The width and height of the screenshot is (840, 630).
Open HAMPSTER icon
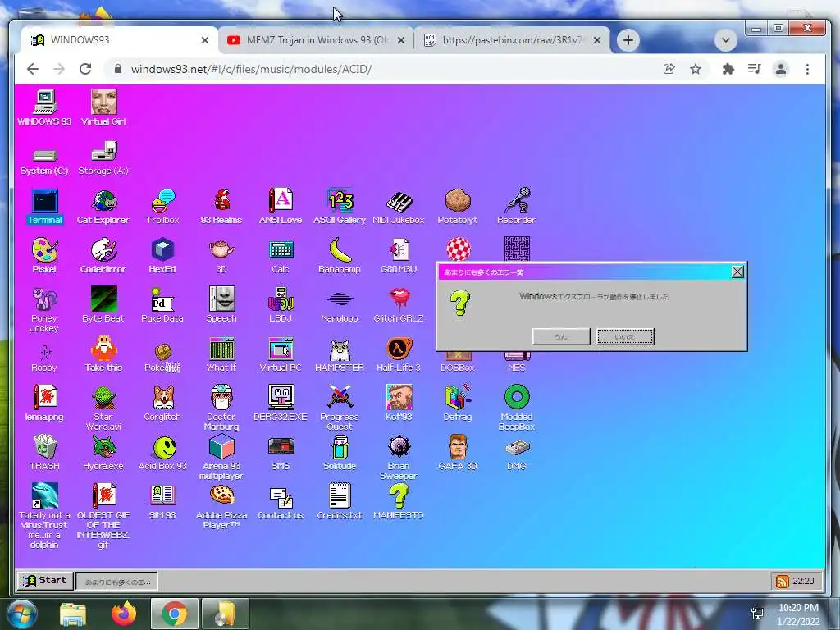340,354
